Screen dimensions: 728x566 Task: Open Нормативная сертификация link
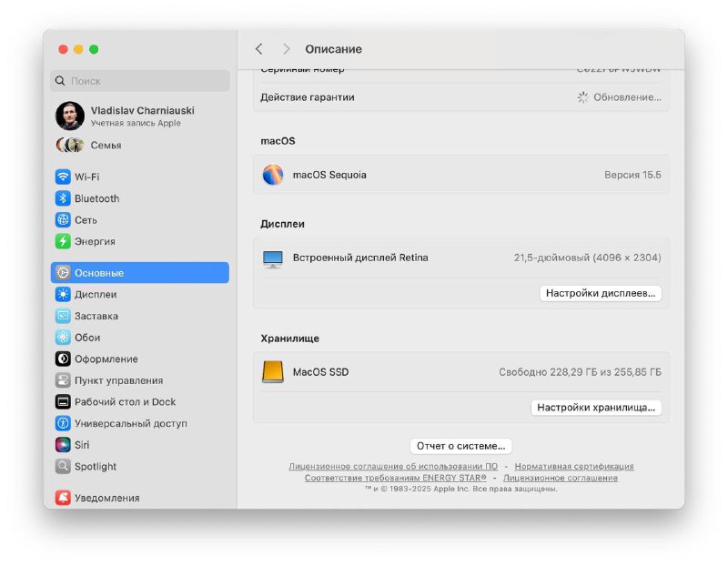(574, 466)
